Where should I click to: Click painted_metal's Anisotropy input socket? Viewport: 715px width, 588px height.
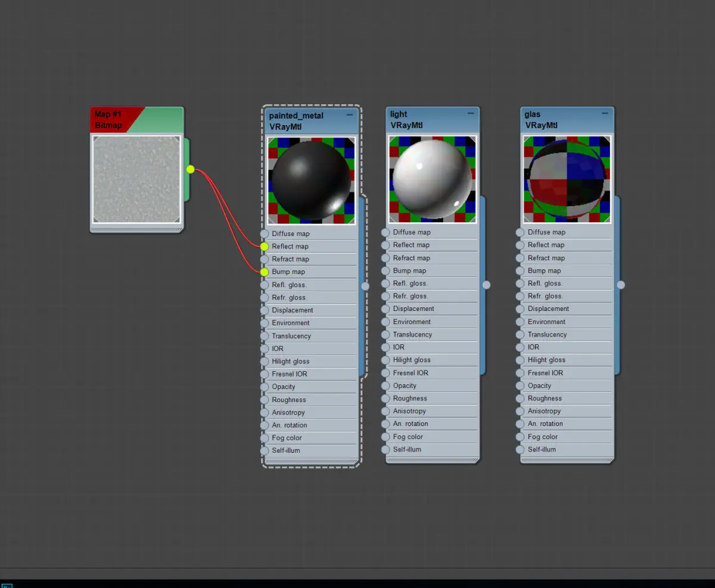pyautogui.click(x=265, y=412)
